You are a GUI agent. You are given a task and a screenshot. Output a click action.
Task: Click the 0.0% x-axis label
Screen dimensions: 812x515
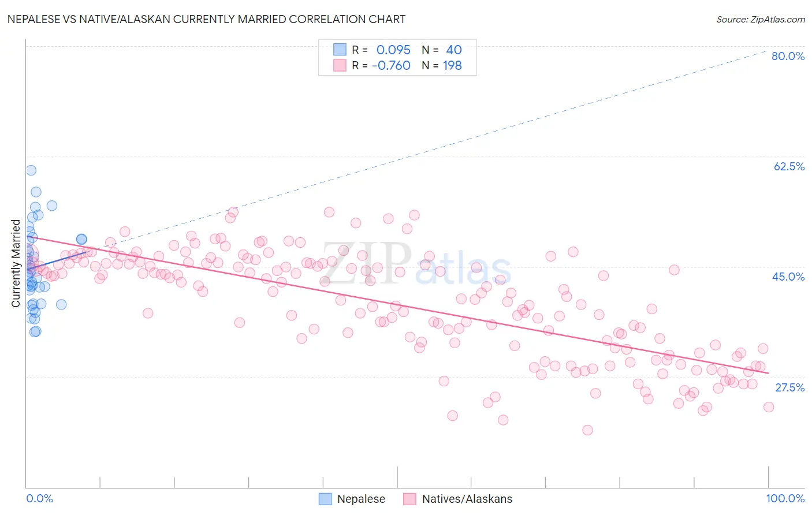(x=39, y=498)
